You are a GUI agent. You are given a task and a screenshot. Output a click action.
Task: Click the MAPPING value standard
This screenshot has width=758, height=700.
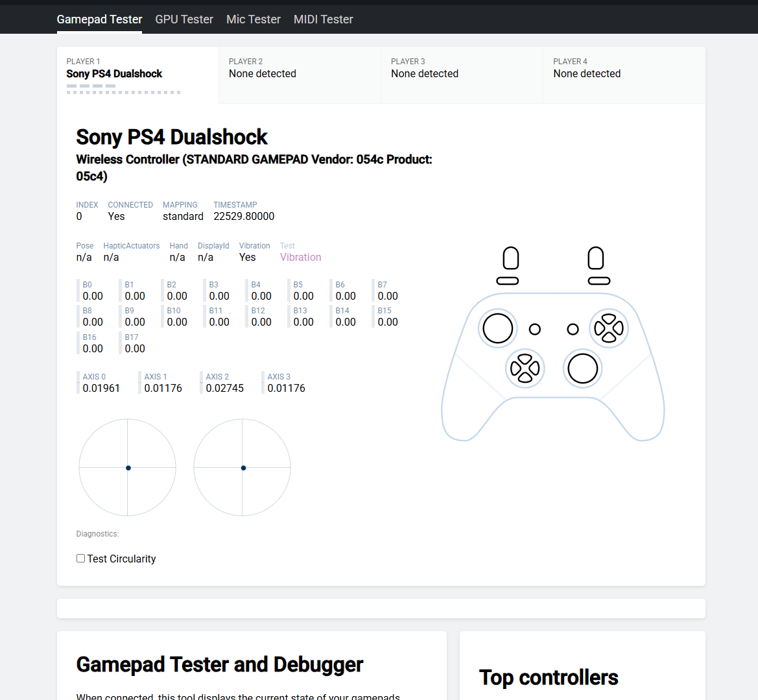183,217
